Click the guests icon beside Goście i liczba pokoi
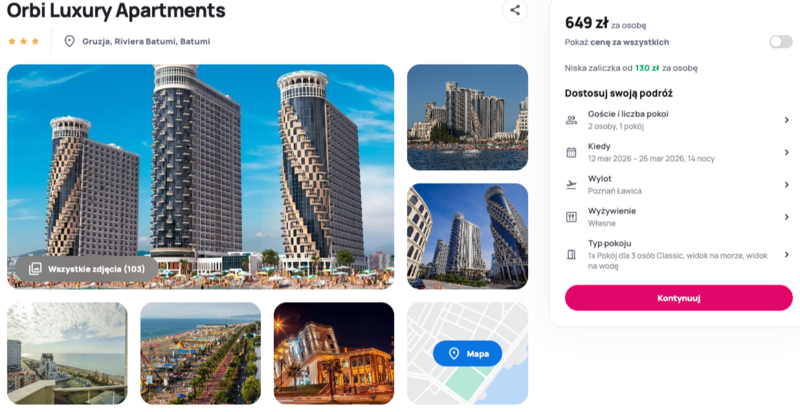This screenshot has width=800, height=412. point(571,120)
